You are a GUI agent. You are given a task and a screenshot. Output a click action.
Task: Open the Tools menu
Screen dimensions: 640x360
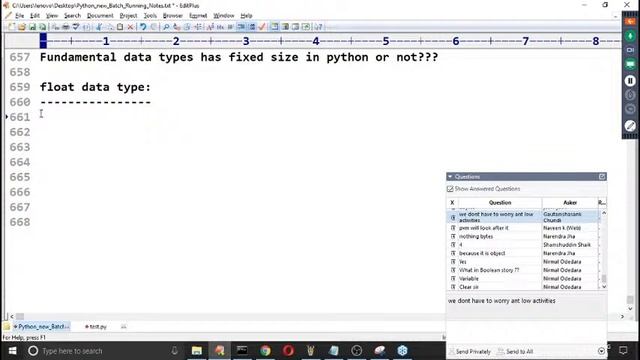(150, 16)
